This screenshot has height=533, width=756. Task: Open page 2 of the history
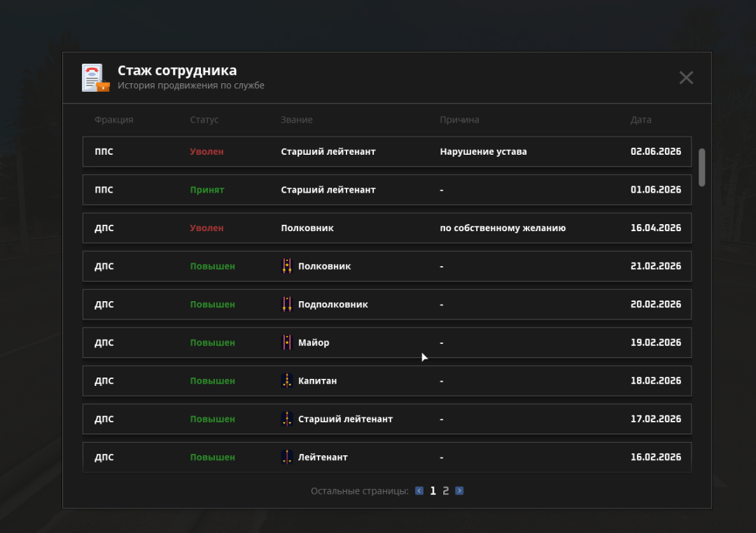tap(445, 490)
